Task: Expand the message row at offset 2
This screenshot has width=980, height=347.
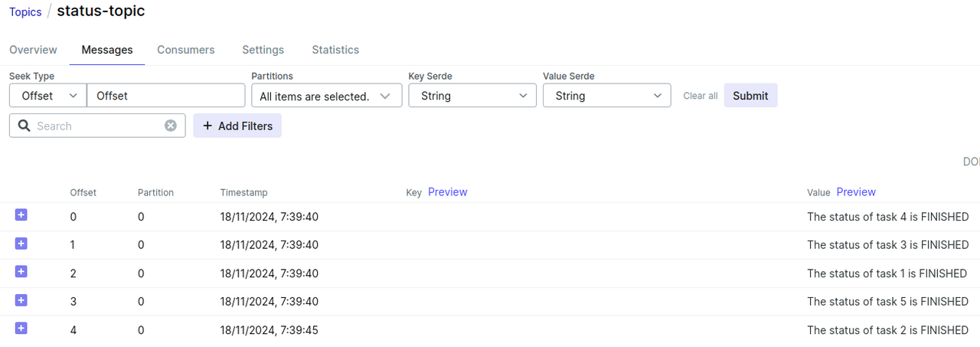Action: tap(21, 272)
